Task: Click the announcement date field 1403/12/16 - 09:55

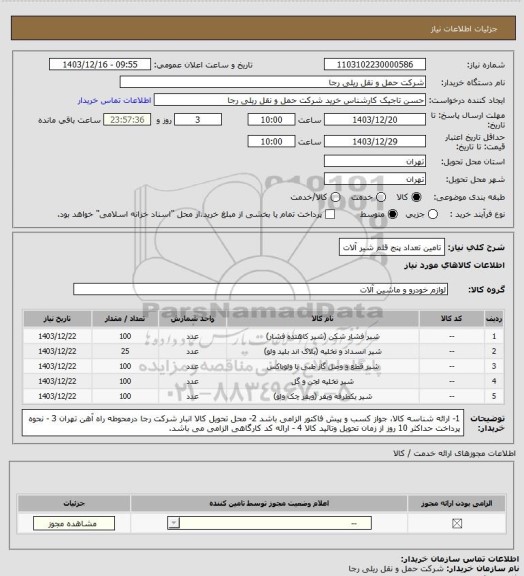Action: point(100,64)
